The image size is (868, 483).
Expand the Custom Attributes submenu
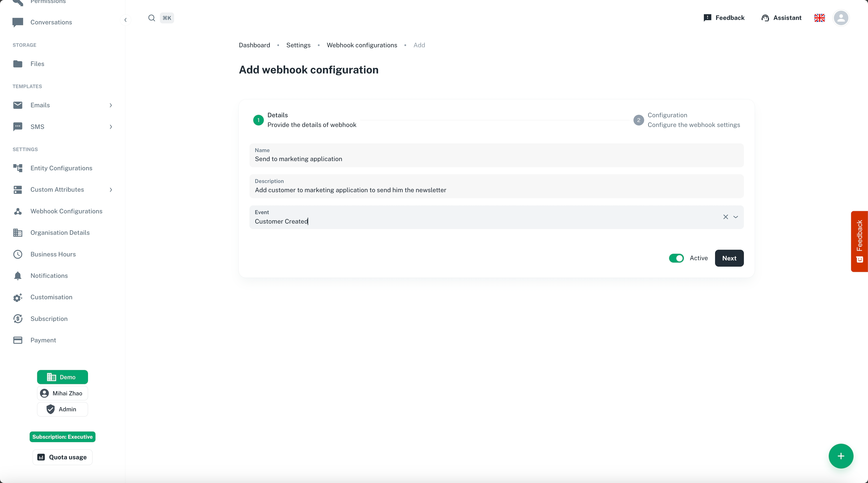point(110,189)
